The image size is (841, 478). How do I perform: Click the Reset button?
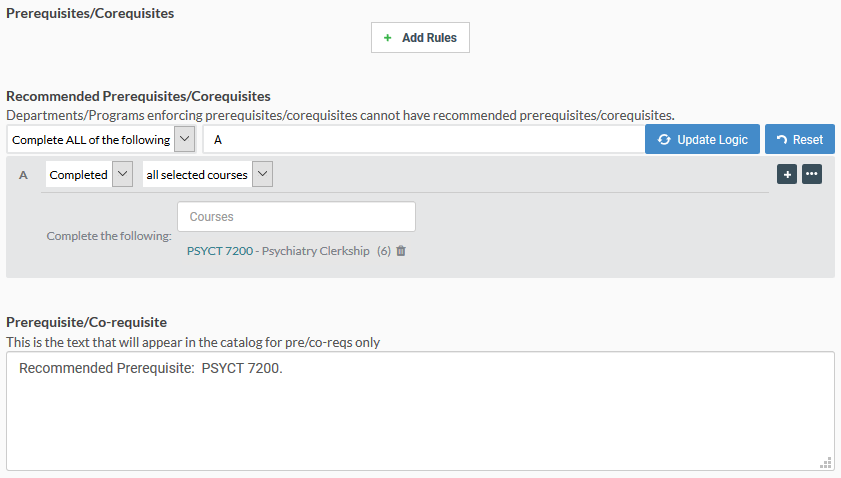coord(800,139)
